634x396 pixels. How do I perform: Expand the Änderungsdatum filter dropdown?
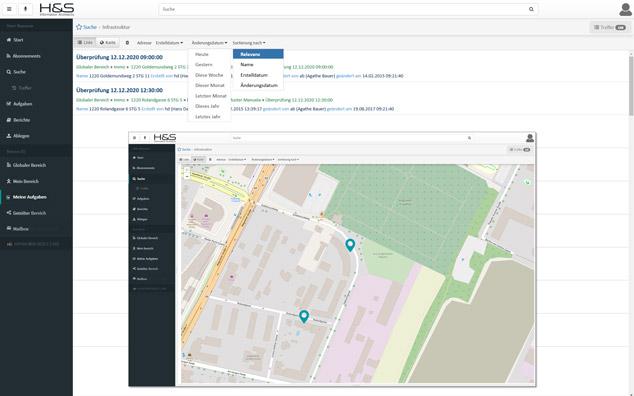coord(209,43)
